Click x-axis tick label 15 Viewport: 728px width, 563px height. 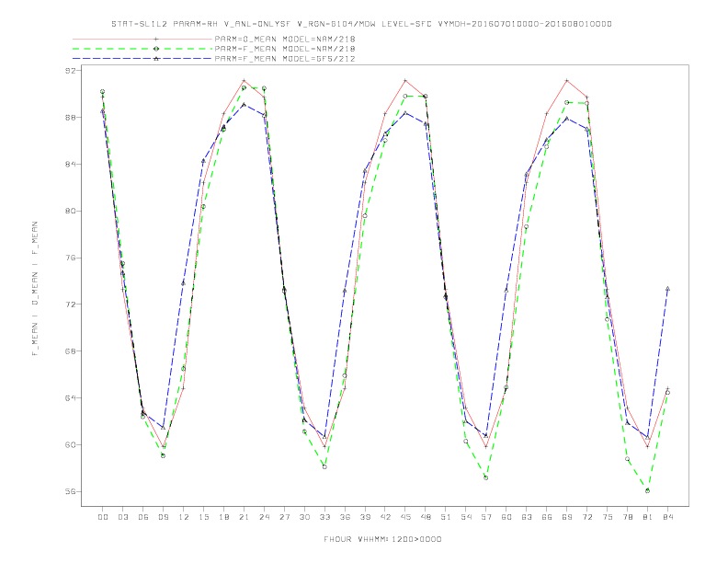tap(203, 517)
